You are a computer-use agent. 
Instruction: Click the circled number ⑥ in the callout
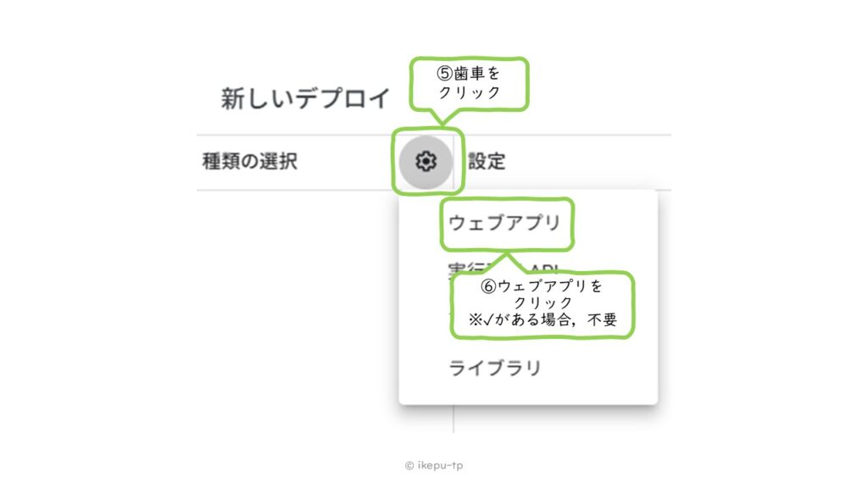point(488,286)
